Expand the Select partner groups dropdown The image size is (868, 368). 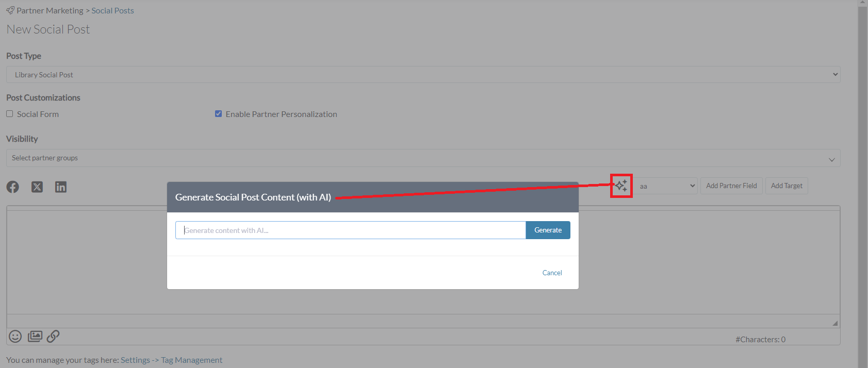click(423, 158)
